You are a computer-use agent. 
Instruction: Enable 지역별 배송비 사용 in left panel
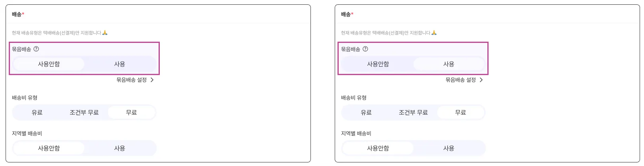(x=120, y=148)
